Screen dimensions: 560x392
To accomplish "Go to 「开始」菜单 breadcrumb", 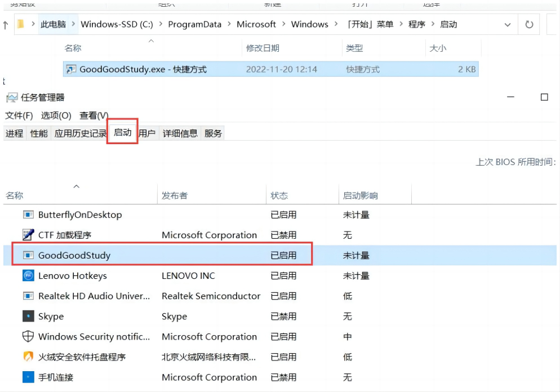I will point(370,24).
